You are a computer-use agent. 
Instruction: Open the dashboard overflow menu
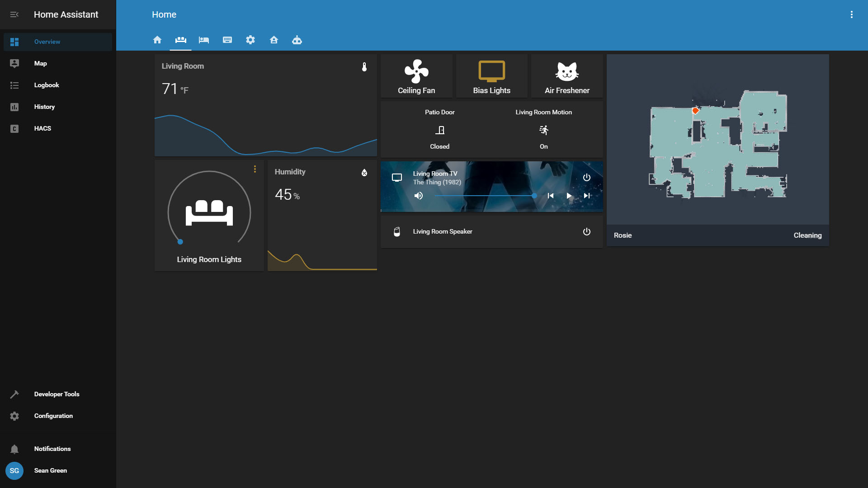pos(852,14)
